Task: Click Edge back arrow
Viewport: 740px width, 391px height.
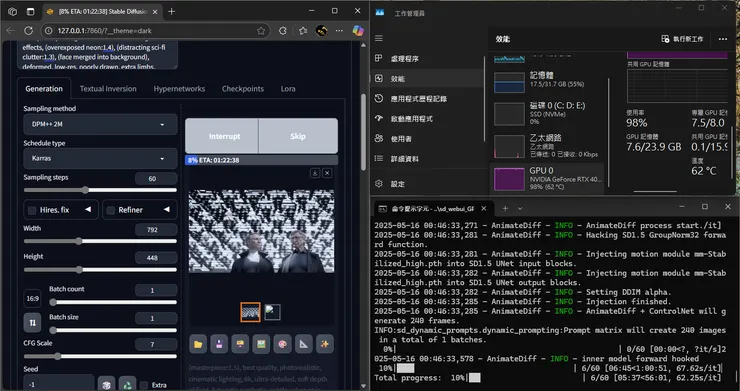Action: coord(10,31)
